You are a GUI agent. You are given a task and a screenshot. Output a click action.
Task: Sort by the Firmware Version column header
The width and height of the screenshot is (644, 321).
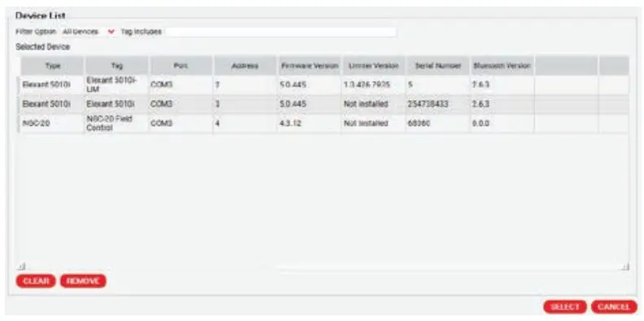click(x=309, y=66)
